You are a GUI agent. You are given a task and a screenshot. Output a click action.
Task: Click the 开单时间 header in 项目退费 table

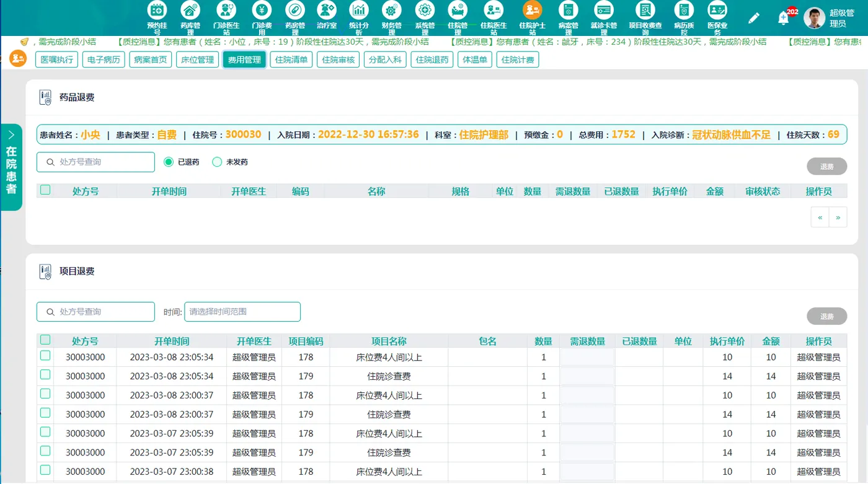tap(172, 341)
